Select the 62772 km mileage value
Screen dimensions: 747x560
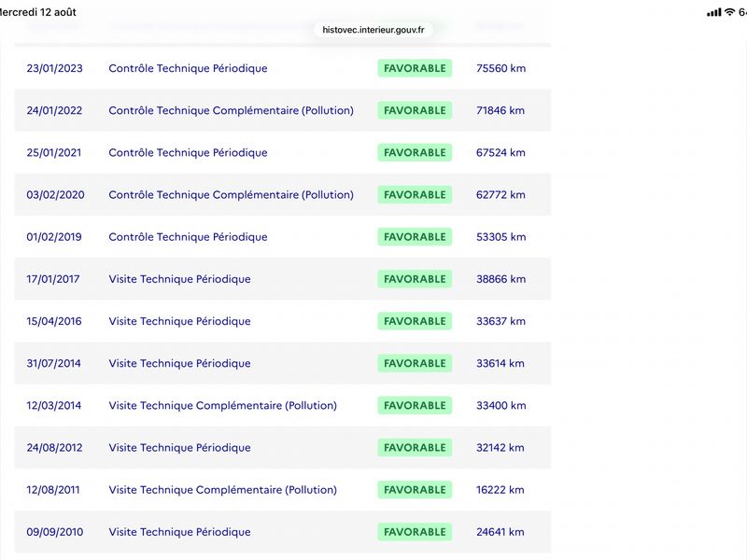click(x=500, y=195)
